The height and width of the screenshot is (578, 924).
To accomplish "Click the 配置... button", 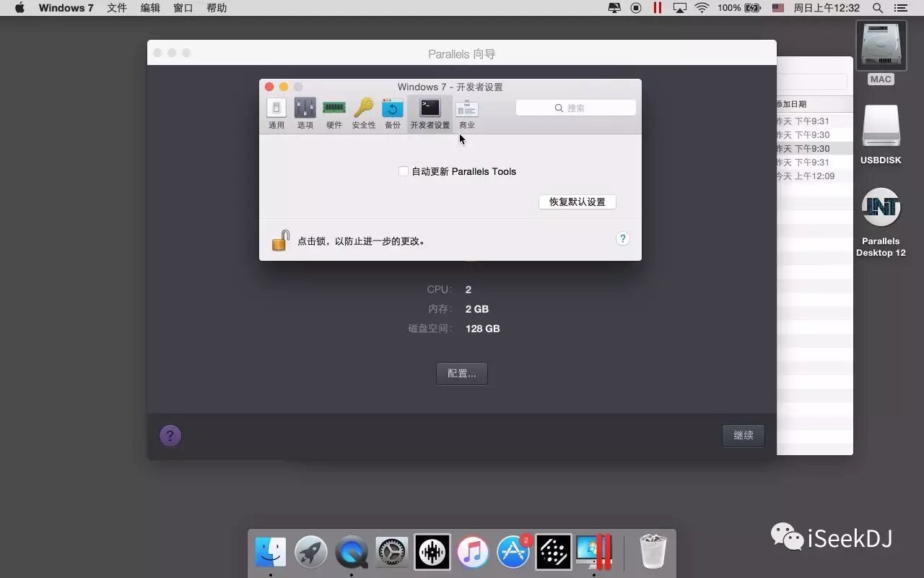I will (462, 374).
